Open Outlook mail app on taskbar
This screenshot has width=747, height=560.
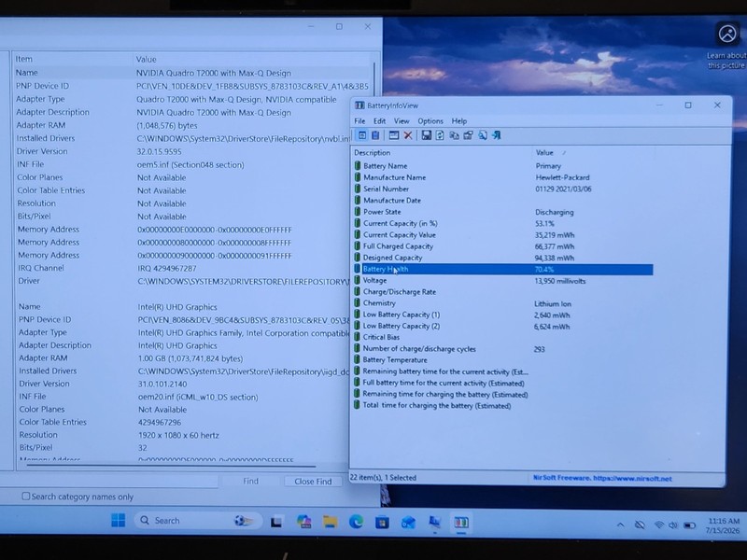pos(408,523)
